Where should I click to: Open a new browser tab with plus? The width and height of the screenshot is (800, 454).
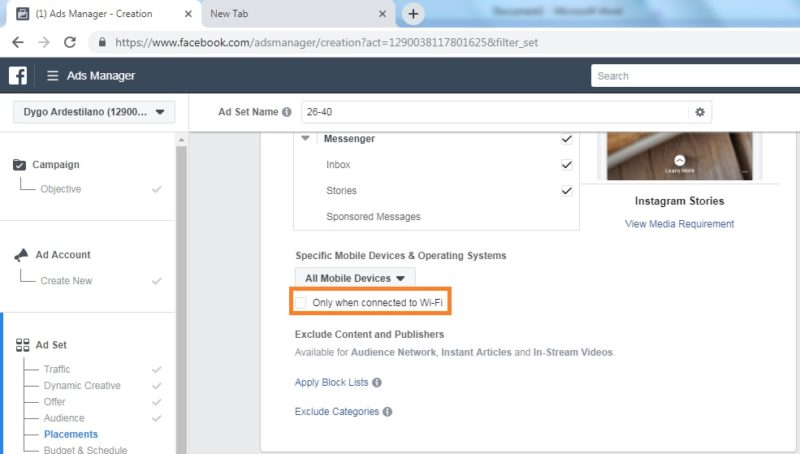coord(413,14)
